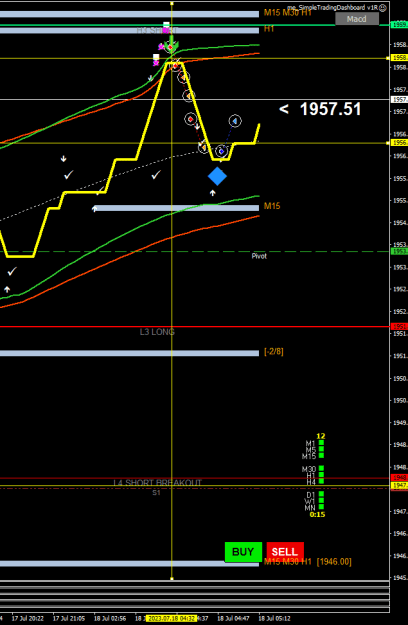Select the circled dark-blue marker at the zigzag bottom
408x625 pixels.
click(x=221, y=151)
